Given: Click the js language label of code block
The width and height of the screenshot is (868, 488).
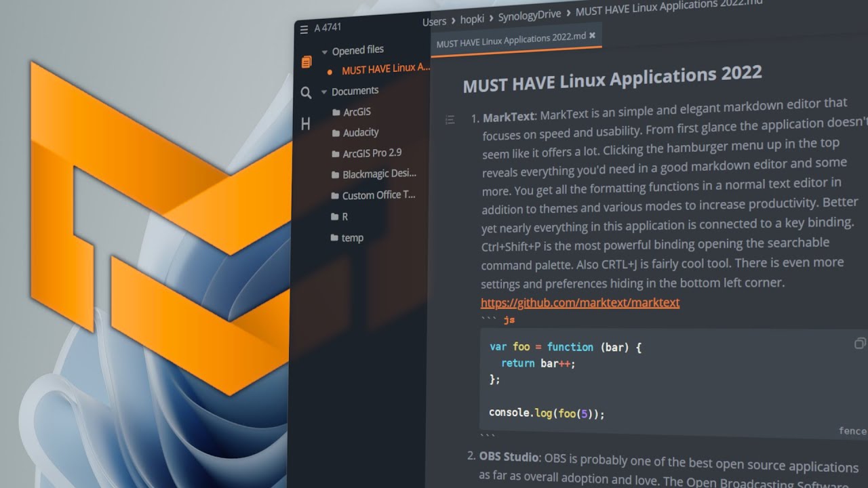Looking at the screenshot, I should (509, 320).
